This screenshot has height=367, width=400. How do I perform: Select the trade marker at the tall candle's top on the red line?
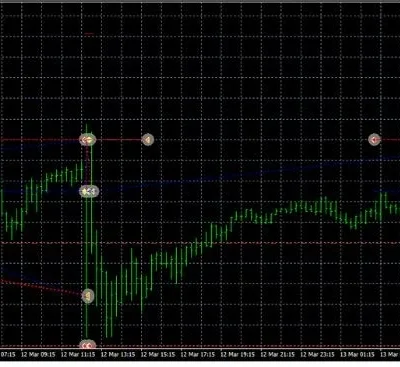point(88,140)
